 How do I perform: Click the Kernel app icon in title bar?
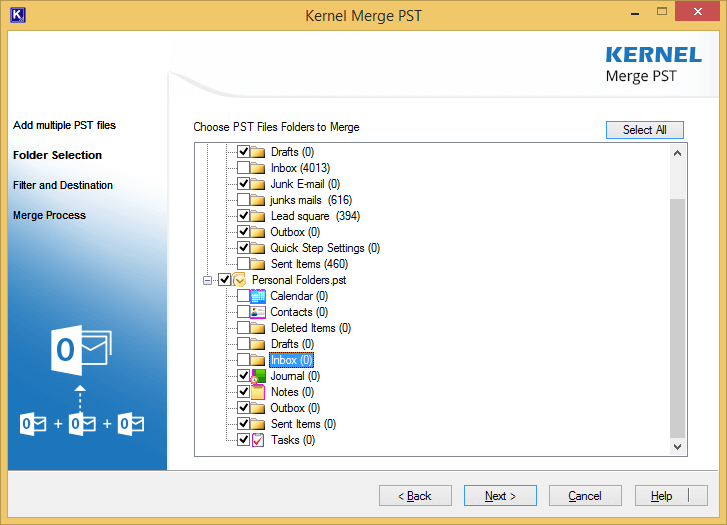pos(18,15)
